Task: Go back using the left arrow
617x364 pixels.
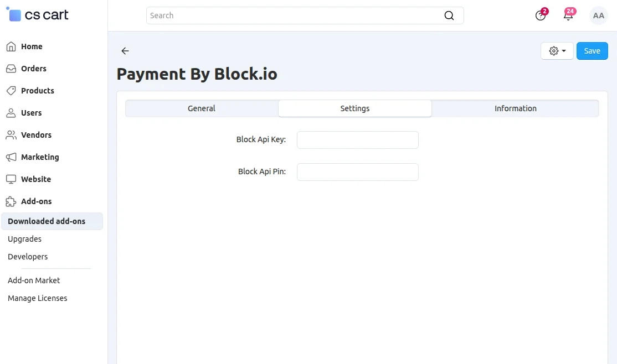Action: (125, 51)
